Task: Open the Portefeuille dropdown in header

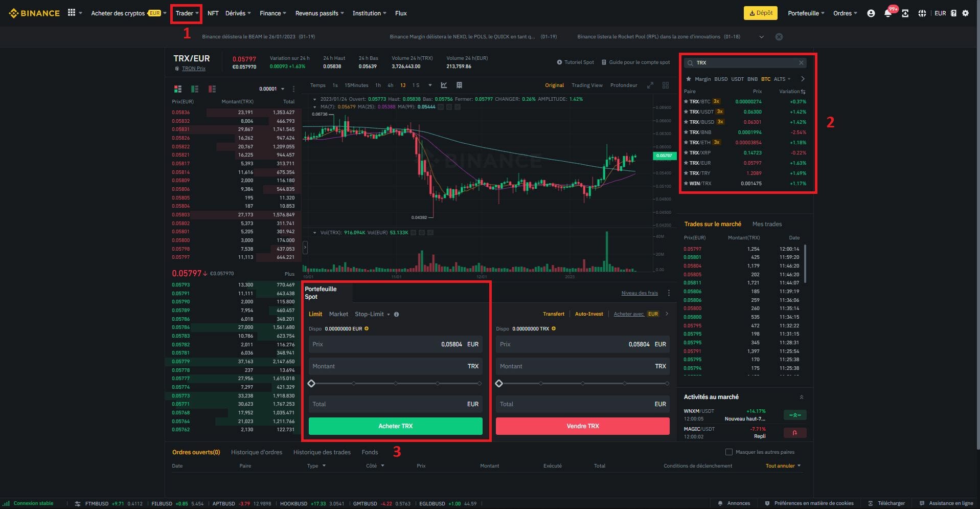Action: tap(806, 13)
